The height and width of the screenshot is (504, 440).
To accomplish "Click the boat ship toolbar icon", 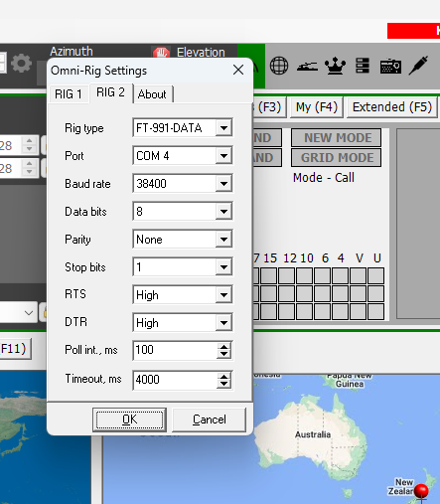I will [x=307, y=67].
